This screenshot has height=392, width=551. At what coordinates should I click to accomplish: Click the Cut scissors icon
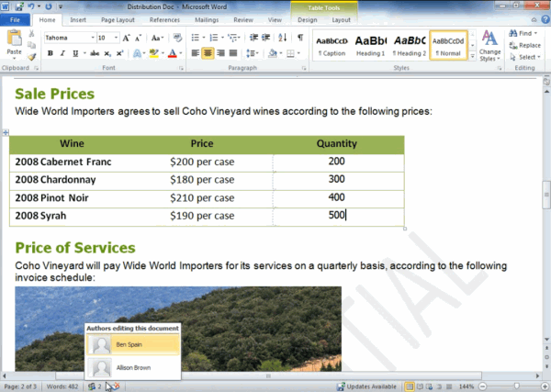coord(31,33)
